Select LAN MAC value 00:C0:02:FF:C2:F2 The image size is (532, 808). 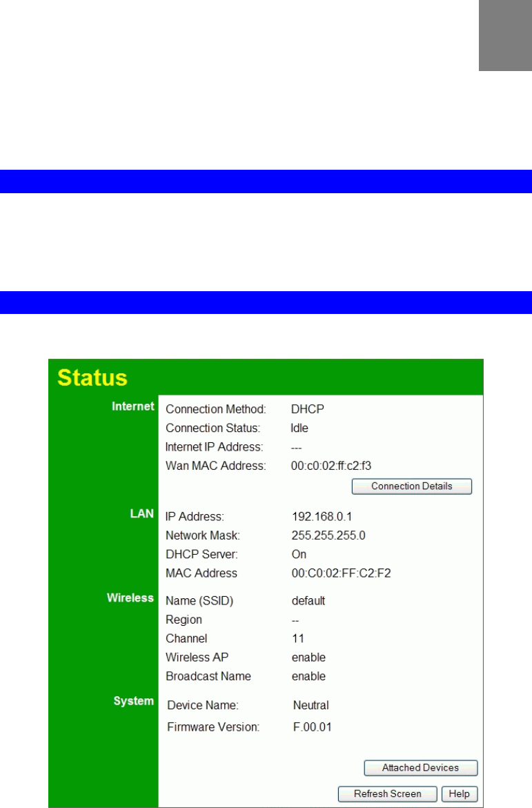[x=342, y=573]
